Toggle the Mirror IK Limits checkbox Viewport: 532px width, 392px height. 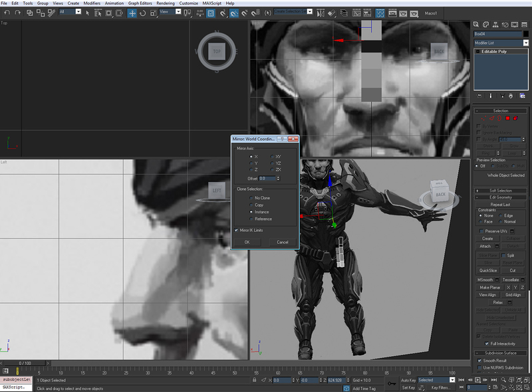click(236, 231)
